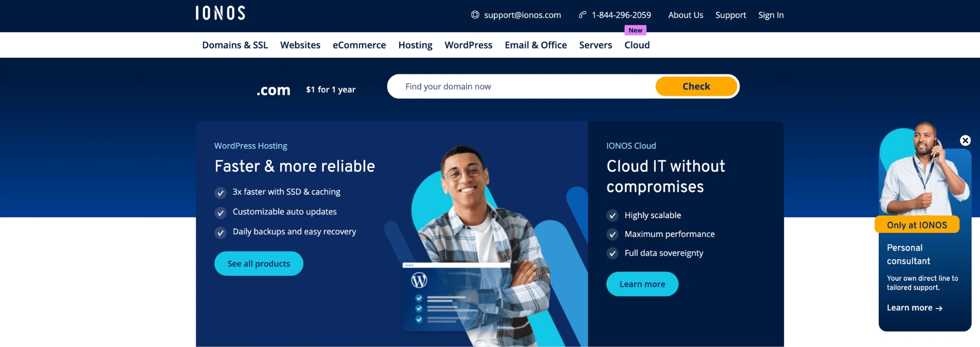The image size is (980, 347).
Task: Click Cloud IT without compromises heading
Action: pyautogui.click(x=666, y=176)
